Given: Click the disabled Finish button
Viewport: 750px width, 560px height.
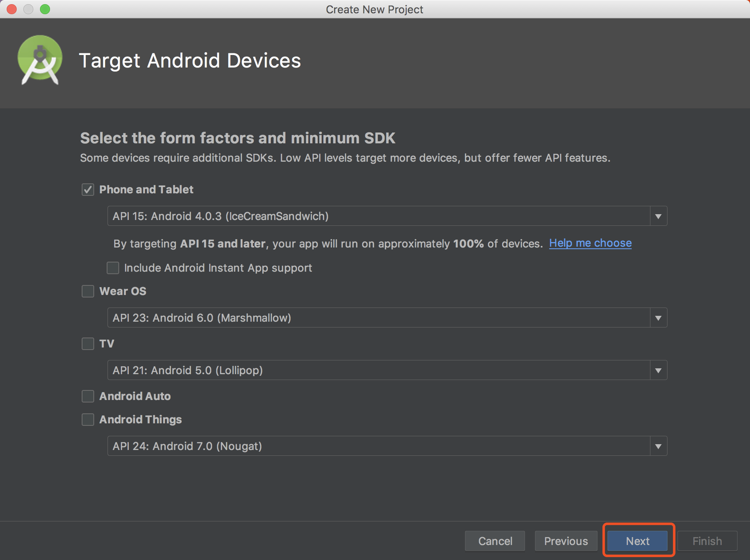Looking at the screenshot, I should [707, 541].
